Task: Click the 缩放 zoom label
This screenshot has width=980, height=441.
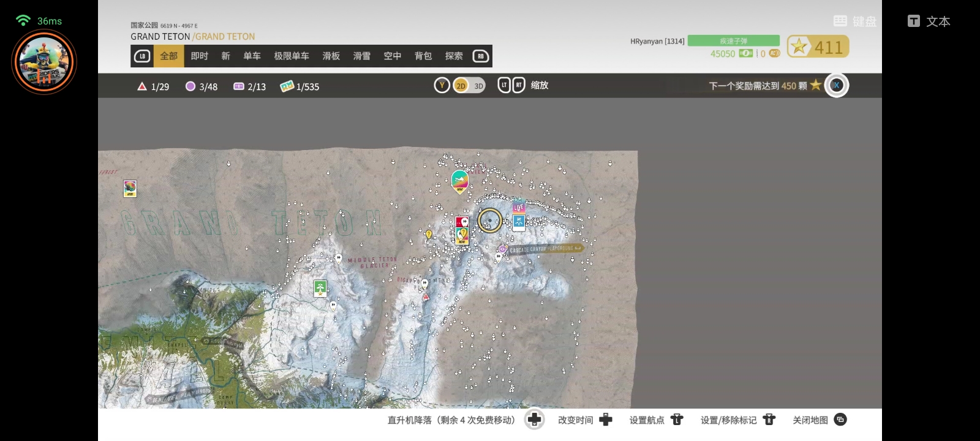Action: click(540, 85)
